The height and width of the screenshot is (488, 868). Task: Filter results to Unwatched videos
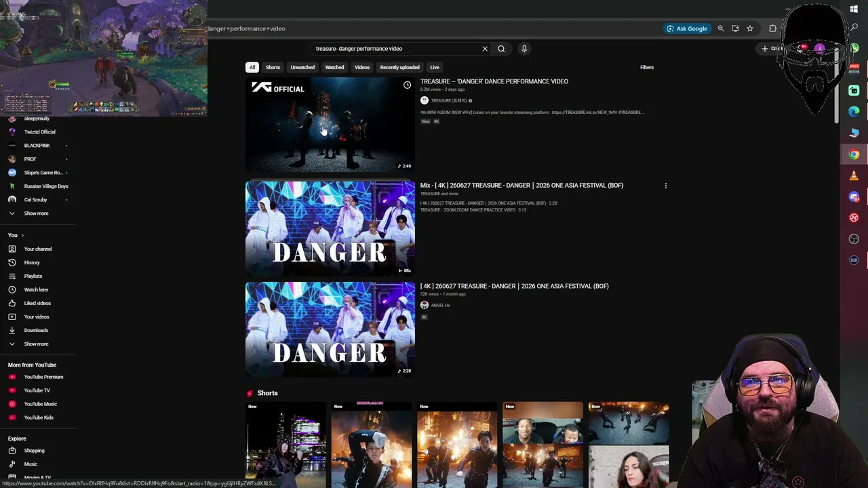point(302,67)
